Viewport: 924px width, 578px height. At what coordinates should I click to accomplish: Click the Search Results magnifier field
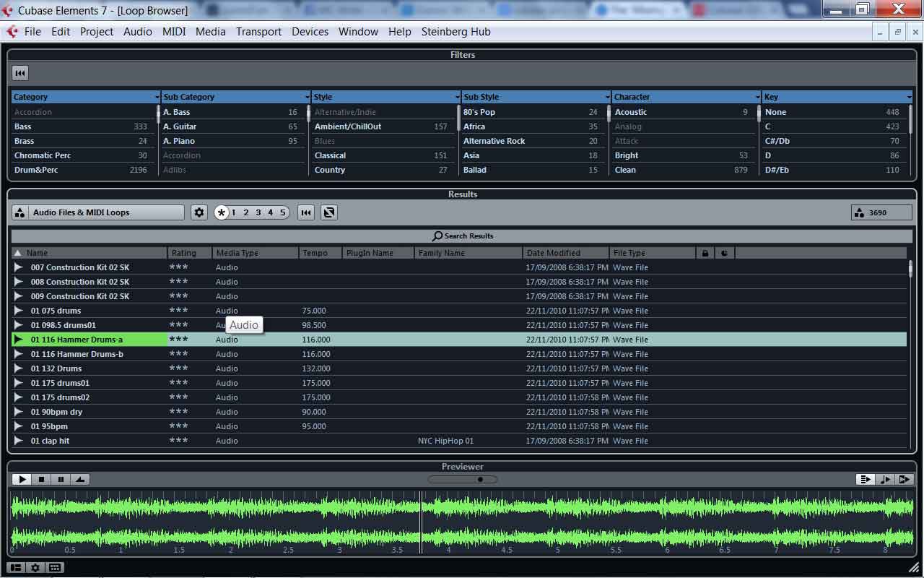coord(462,236)
